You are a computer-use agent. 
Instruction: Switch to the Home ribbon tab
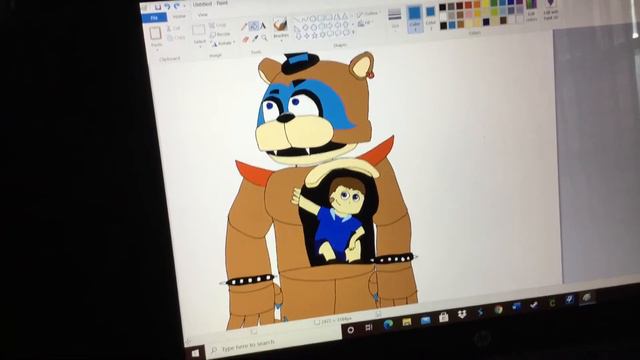(179, 16)
